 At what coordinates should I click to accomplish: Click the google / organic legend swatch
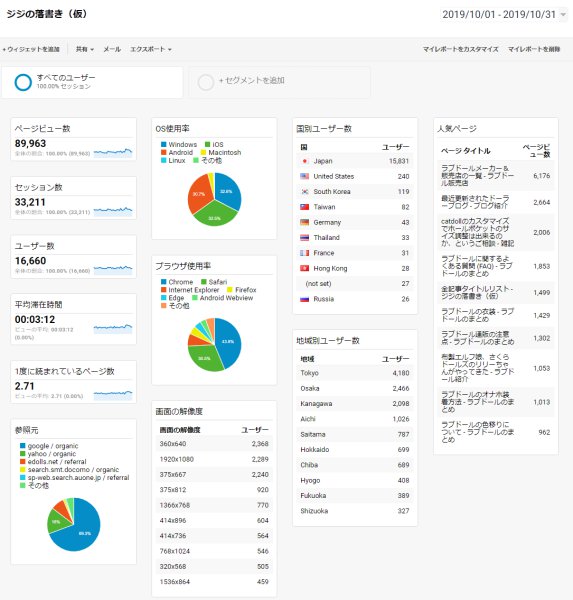coord(23,446)
